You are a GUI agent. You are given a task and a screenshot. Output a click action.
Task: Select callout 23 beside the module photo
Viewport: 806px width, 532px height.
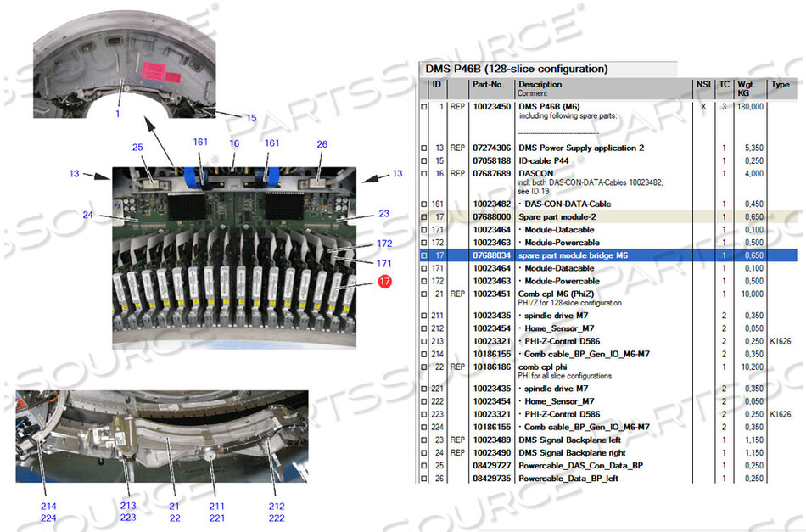(384, 214)
